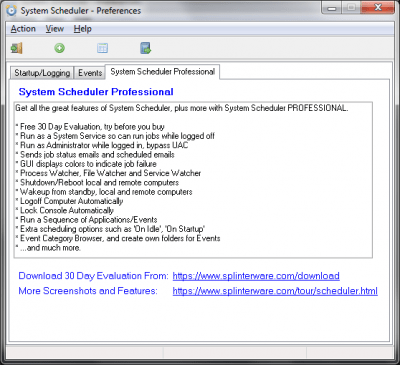Image resolution: width=400 pixels, height=365 pixels.
Task: Open the splinterware.com/download link
Action: coord(256,276)
